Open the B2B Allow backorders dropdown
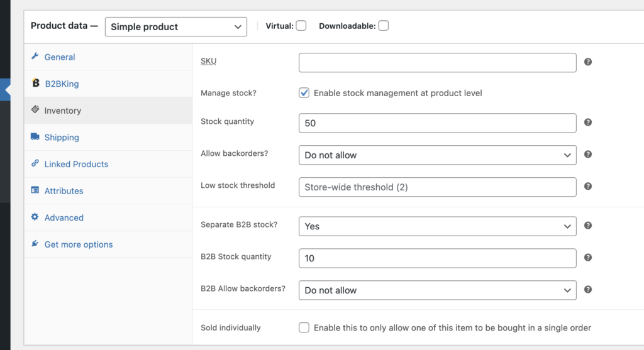The height and width of the screenshot is (350, 644). pos(438,290)
